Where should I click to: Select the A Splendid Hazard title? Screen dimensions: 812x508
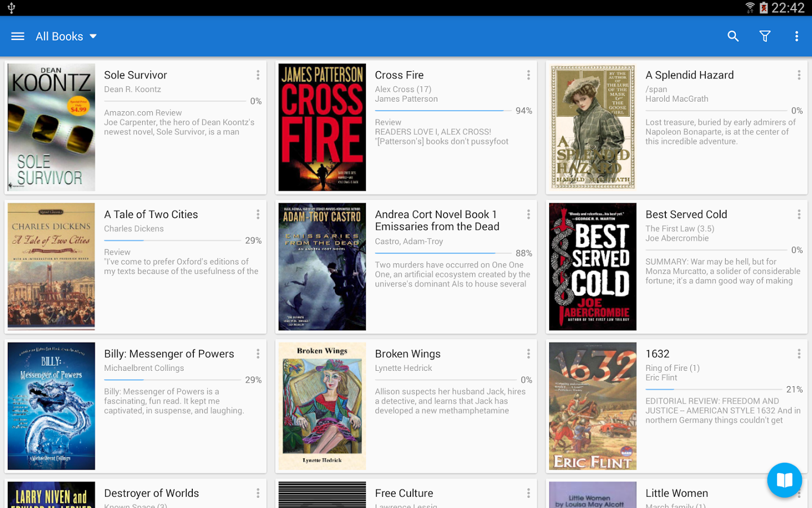(690, 75)
